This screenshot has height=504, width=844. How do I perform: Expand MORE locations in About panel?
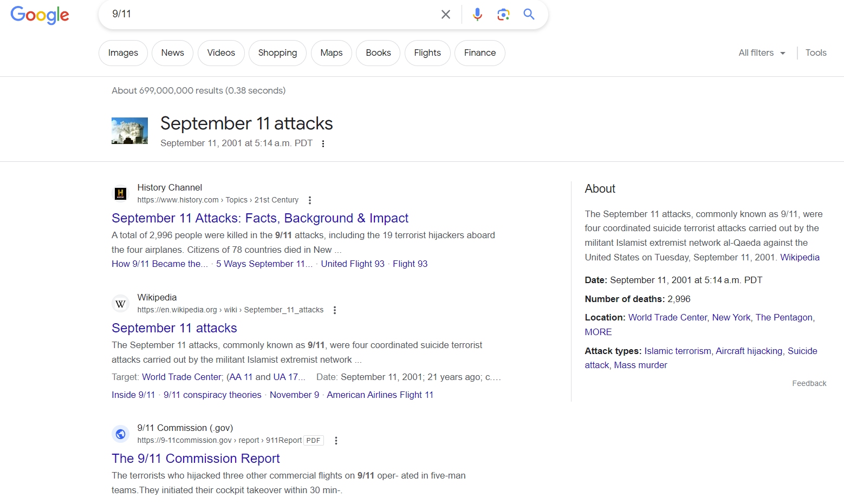(598, 332)
